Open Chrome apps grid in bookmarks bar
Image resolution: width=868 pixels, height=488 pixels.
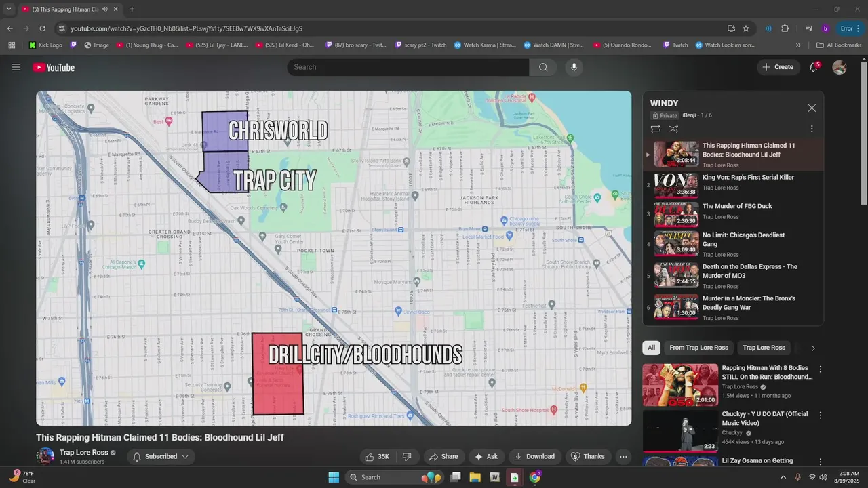(12, 45)
